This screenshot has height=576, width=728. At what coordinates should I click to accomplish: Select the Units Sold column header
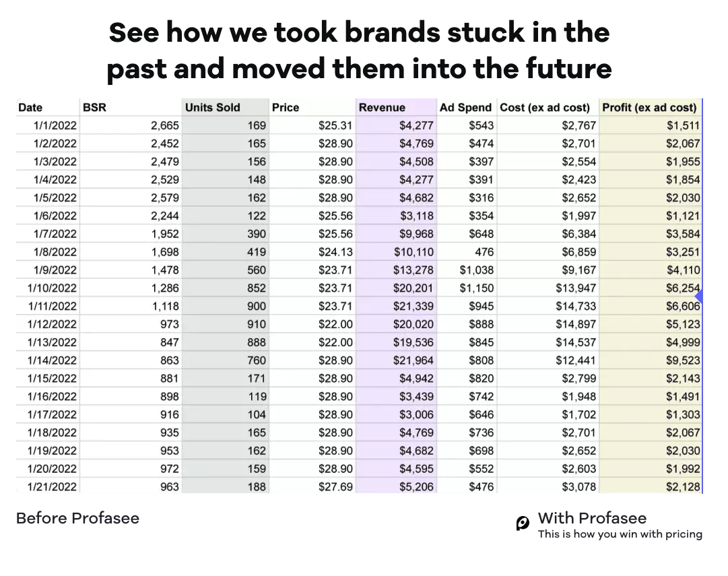(x=212, y=107)
